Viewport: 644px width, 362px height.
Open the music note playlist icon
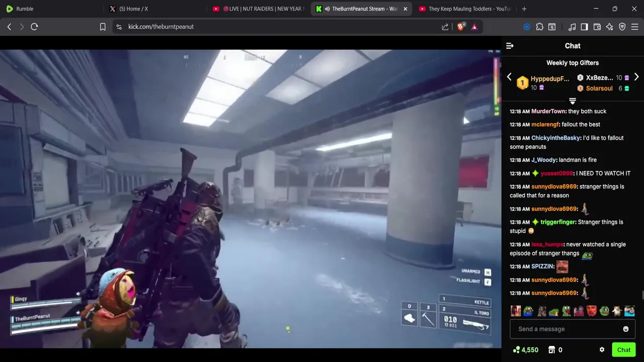tap(572, 27)
